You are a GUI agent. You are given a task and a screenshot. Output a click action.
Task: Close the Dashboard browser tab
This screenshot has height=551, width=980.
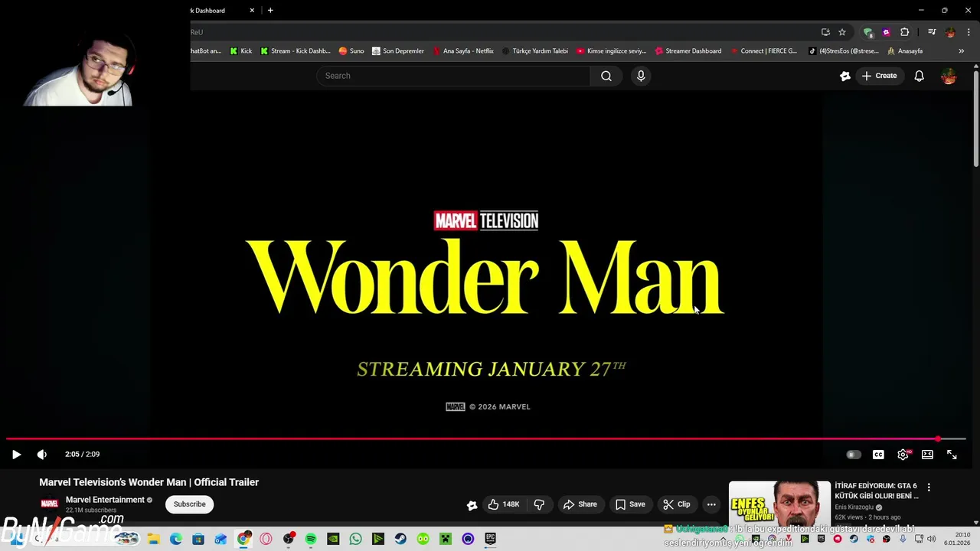(252, 11)
